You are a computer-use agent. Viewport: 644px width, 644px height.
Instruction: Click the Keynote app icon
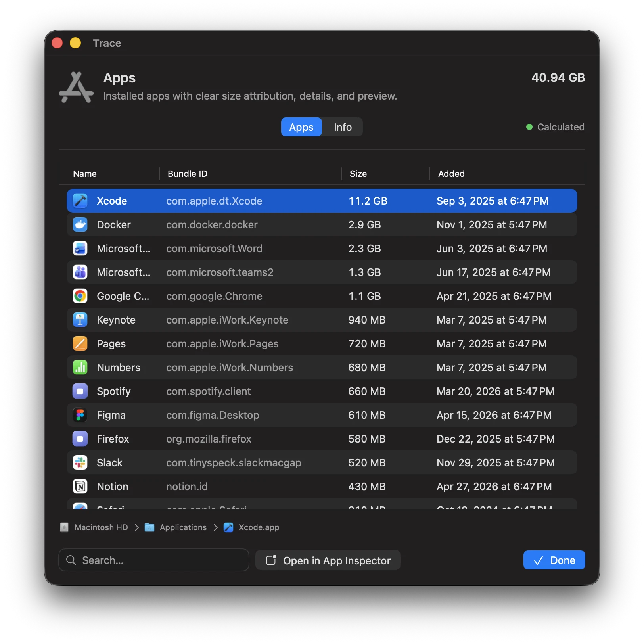point(80,320)
